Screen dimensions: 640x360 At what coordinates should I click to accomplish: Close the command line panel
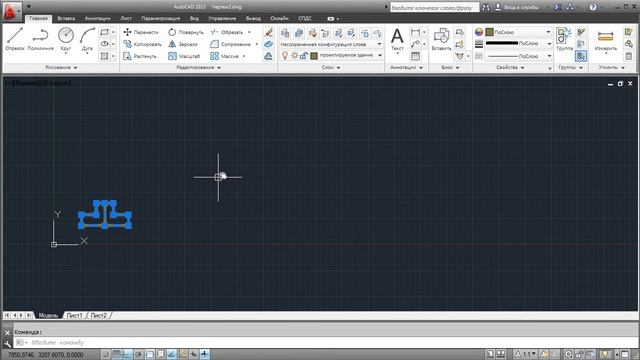click(7, 333)
